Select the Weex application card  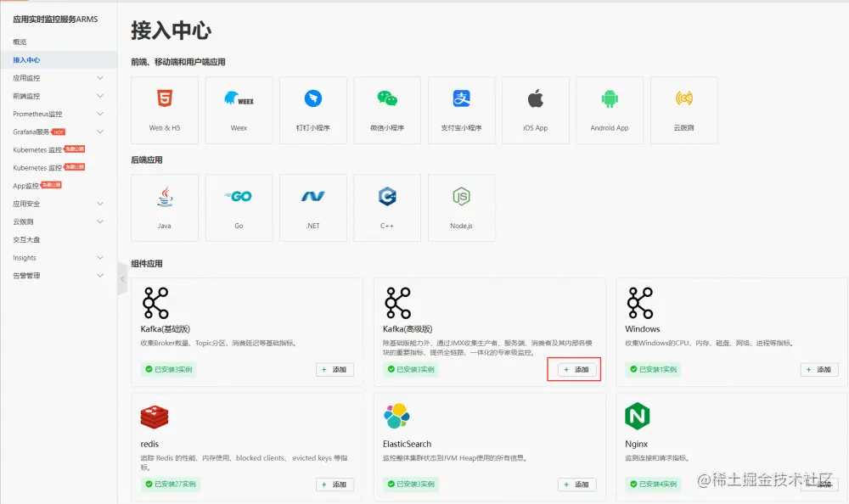coord(239,110)
